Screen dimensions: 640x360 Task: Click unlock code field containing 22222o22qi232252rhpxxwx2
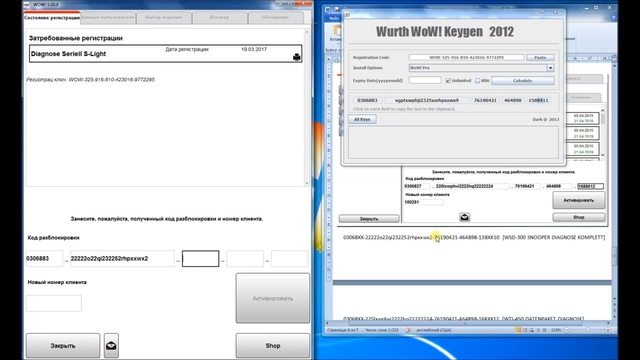point(122,259)
